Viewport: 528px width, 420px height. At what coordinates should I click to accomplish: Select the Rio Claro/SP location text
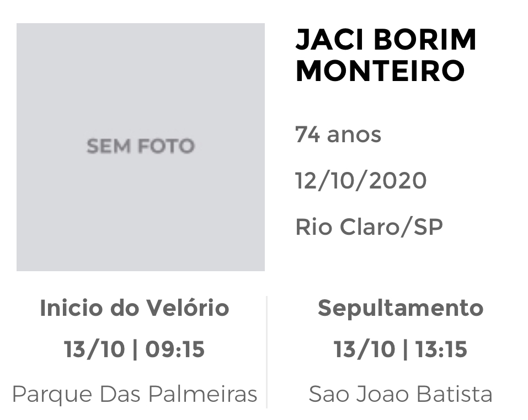click(369, 227)
